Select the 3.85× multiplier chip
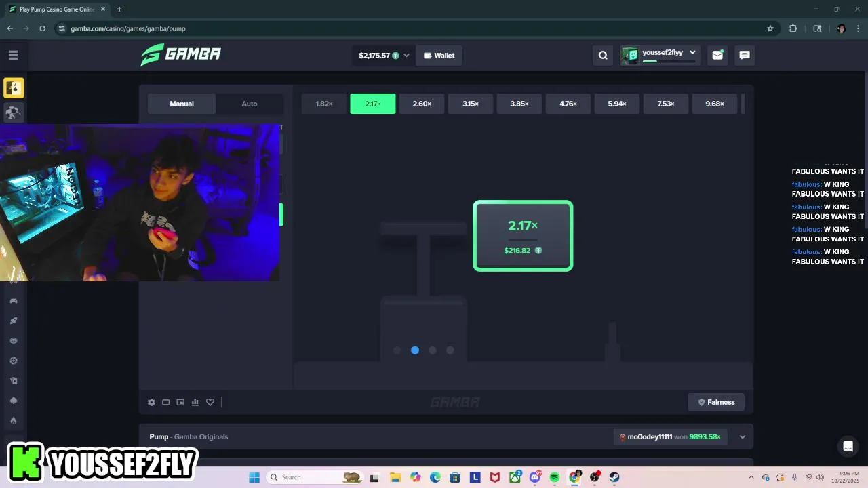 519,104
